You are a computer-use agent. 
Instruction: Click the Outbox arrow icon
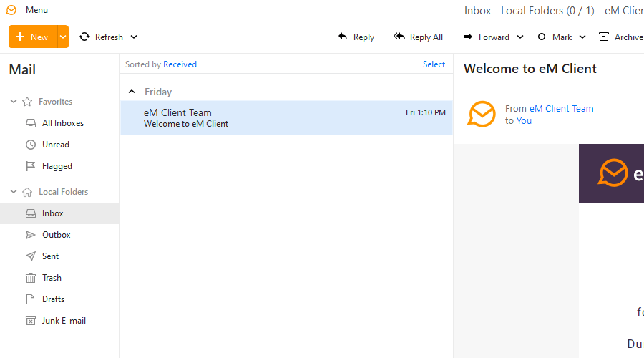tap(30, 235)
